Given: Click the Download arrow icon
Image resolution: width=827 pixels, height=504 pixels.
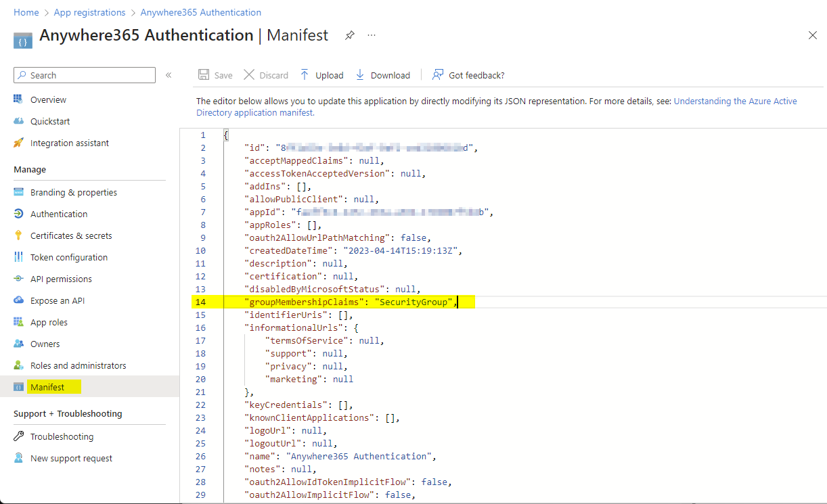Looking at the screenshot, I should pos(360,75).
